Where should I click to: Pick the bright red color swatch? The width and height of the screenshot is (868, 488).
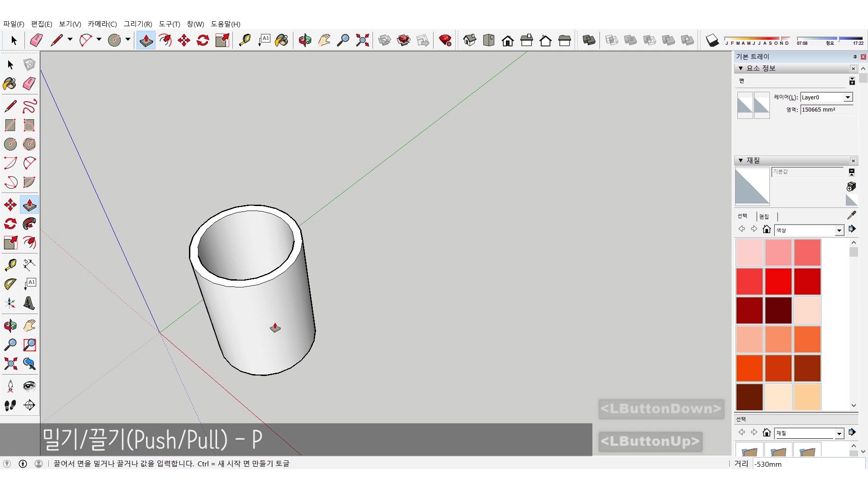pyautogui.click(x=778, y=281)
